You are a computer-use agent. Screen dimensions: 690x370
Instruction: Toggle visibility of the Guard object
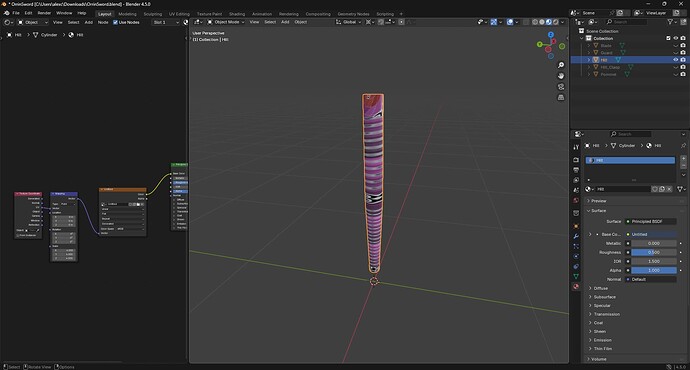click(x=675, y=53)
